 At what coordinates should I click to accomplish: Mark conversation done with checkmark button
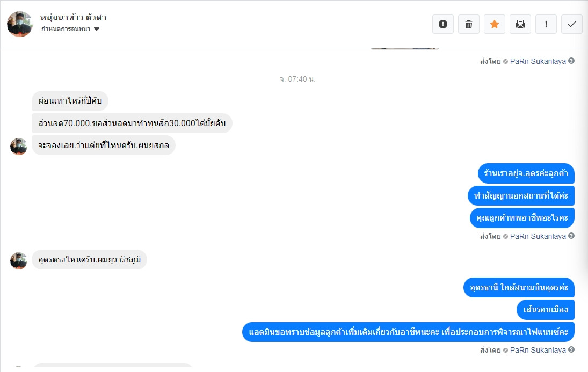[572, 24]
